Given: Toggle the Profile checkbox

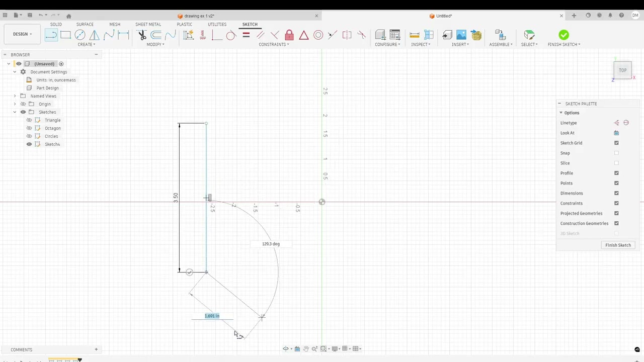Looking at the screenshot, I should 616,173.
